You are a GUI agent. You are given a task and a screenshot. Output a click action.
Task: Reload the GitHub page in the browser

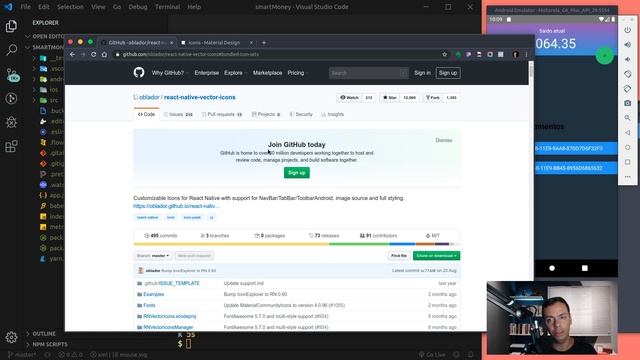(93, 54)
